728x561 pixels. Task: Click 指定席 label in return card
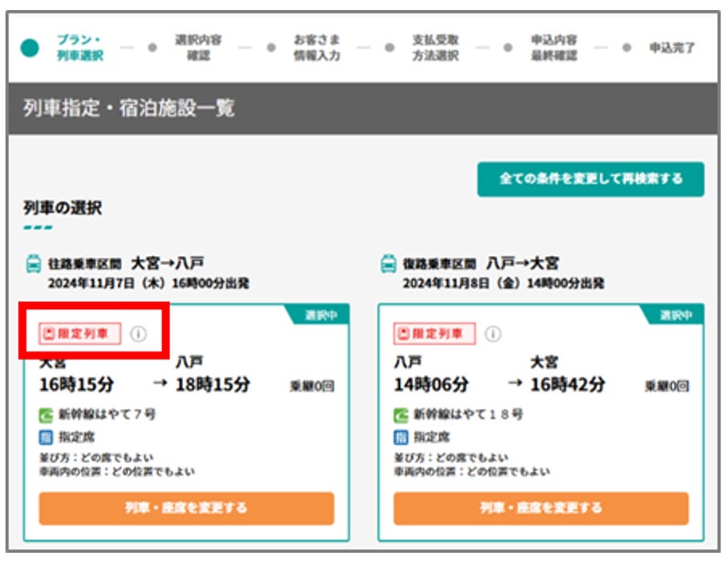tap(432, 437)
